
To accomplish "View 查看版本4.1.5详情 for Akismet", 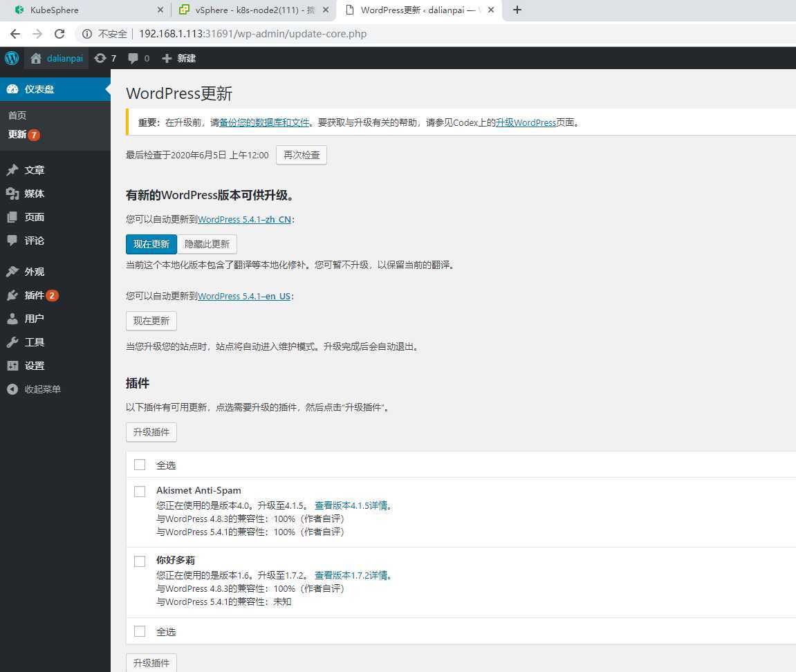I will click(352, 505).
